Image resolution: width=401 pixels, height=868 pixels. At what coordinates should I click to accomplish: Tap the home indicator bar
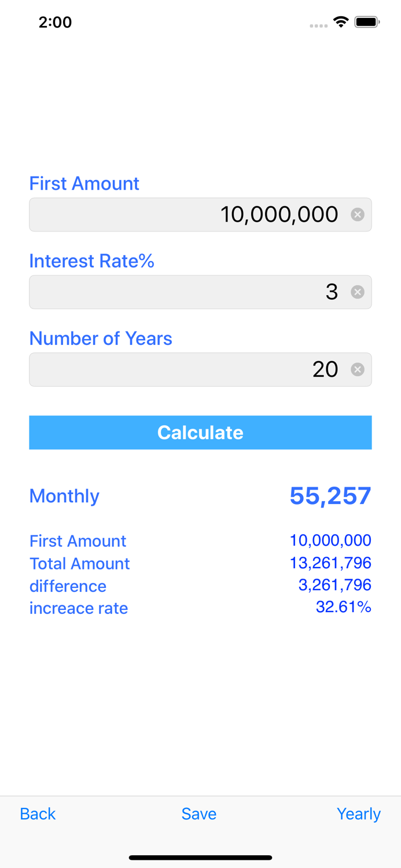[x=200, y=858]
